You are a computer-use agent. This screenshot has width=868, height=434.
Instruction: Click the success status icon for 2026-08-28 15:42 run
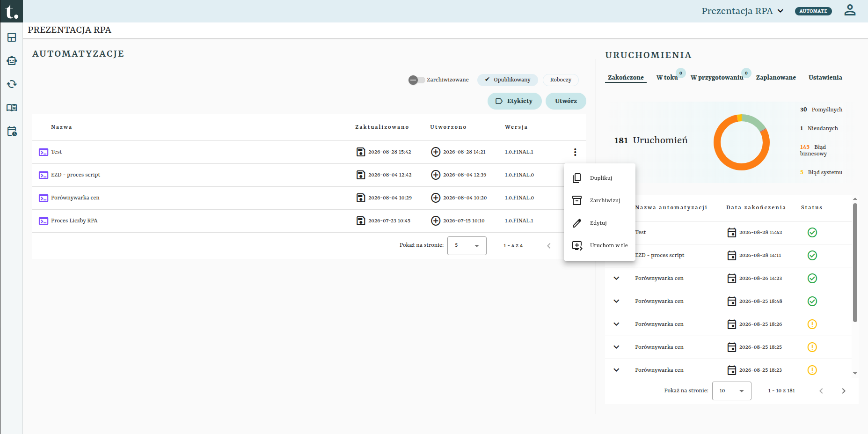click(x=812, y=233)
